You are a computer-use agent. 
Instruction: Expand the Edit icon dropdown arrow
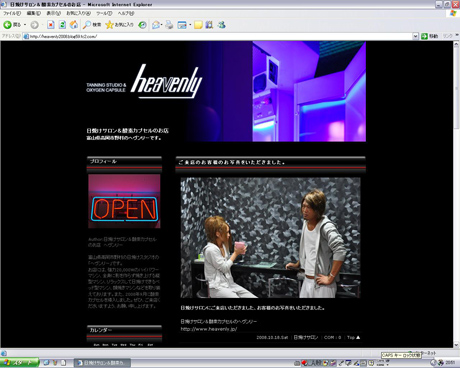click(x=190, y=25)
